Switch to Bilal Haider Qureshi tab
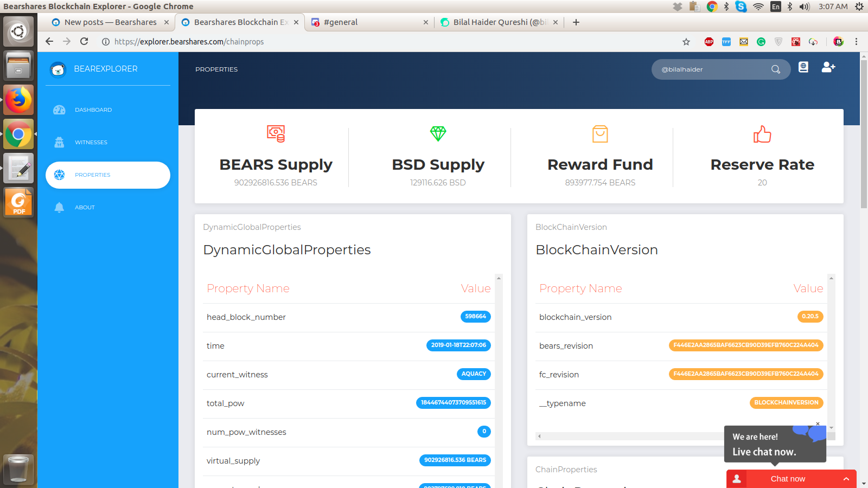Image resolution: width=868 pixels, height=488 pixels. point(499,22)
